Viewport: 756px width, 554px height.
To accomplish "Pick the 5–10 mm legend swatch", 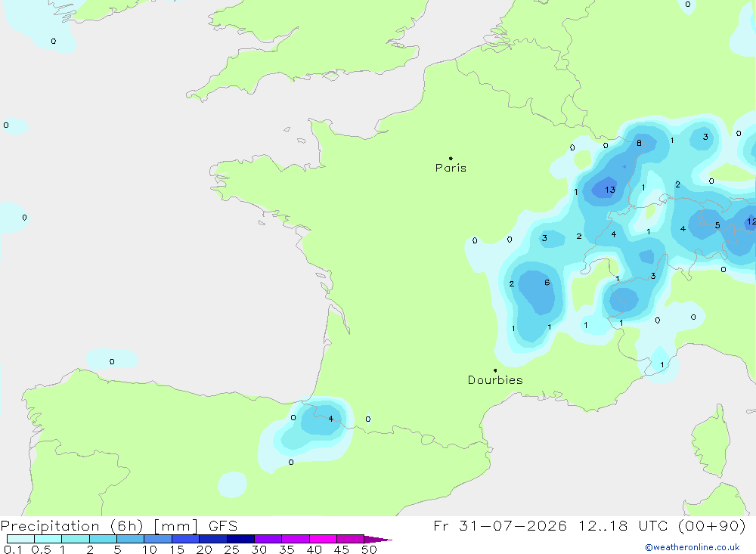I will [131, 539].
